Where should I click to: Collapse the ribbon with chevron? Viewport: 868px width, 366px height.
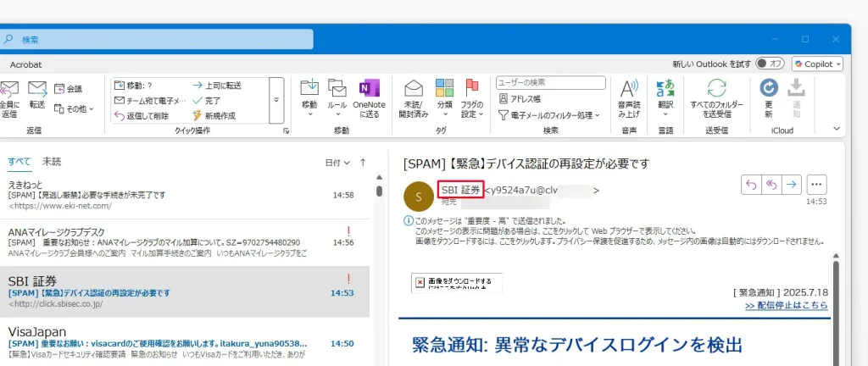point(837,129)
